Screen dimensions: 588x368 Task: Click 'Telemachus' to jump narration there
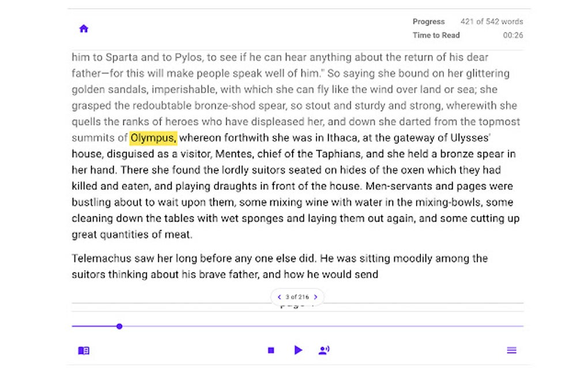[x=100, y=258]
